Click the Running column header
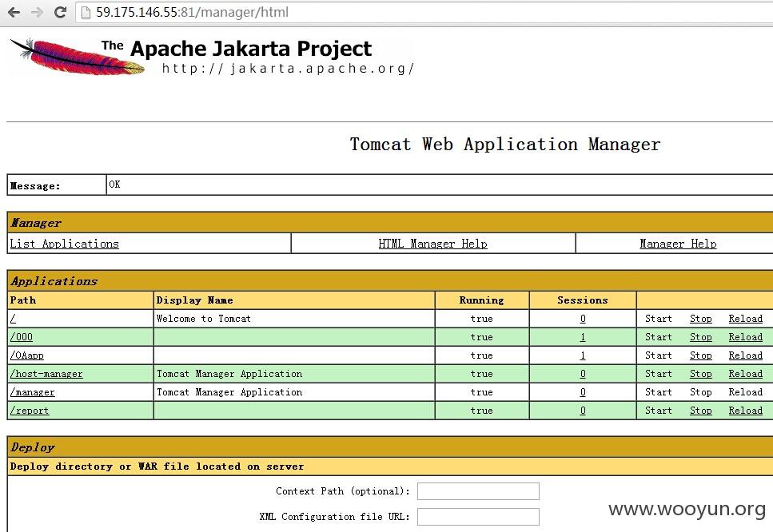 pyautogui.click(x=482, y=300)
